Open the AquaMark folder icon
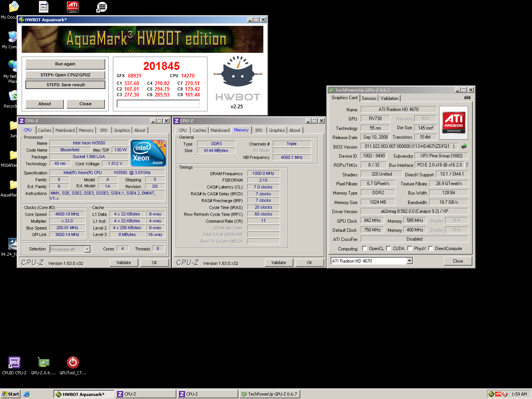 [13, 185]
